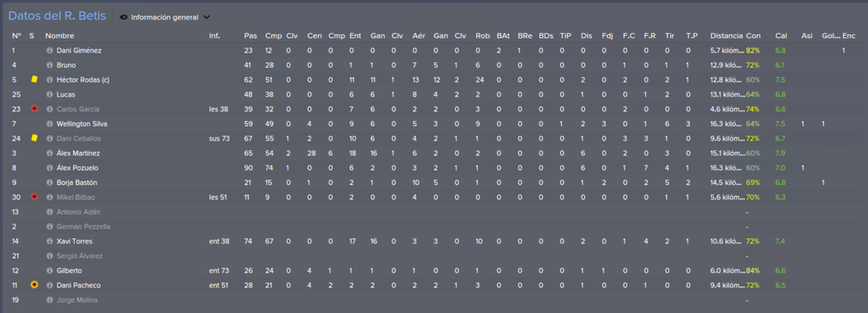This screenshot has height=313, width=868.
Task: Click red injury icon for Carlos García
Action: (34, 109)
